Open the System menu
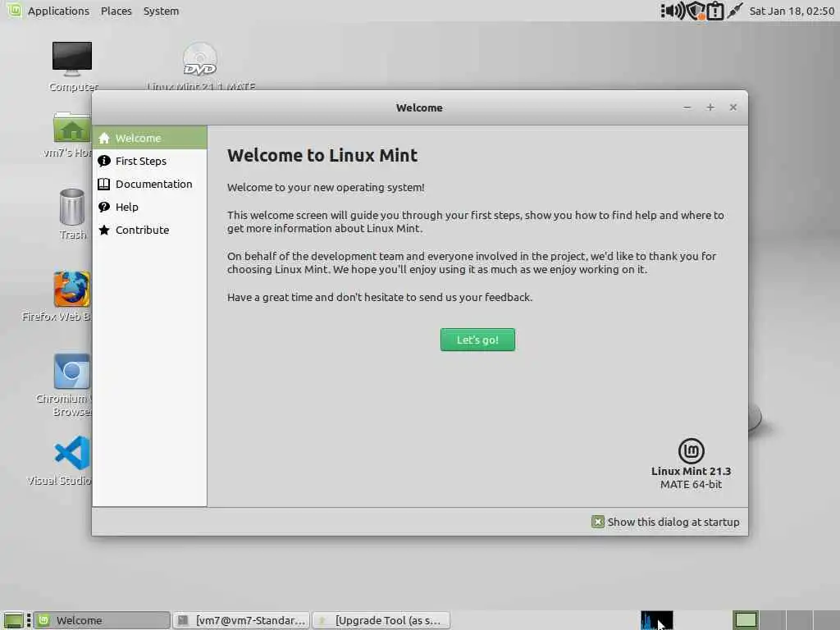 point(162,11)
